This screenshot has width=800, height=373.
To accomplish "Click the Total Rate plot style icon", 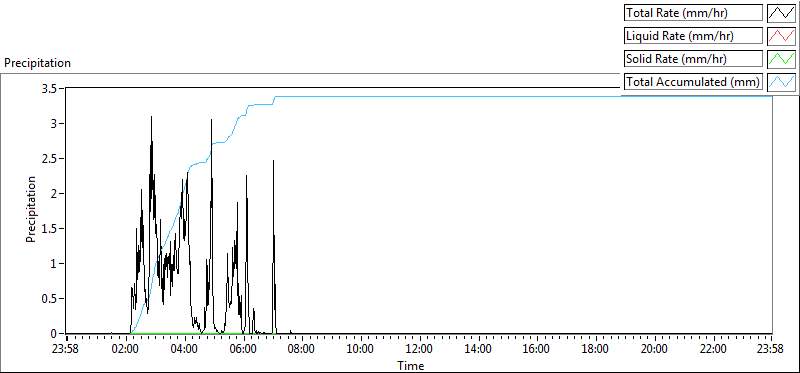I will (x=781, y=13).
